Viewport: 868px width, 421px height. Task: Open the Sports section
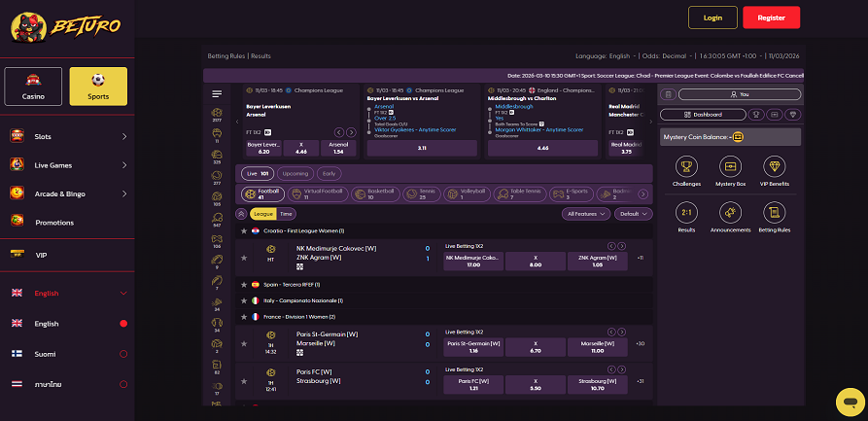point(98,87)
